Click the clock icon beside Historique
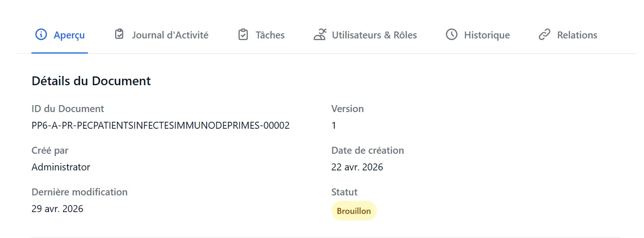This screenshot has width=644, height=238. [452, 35]
